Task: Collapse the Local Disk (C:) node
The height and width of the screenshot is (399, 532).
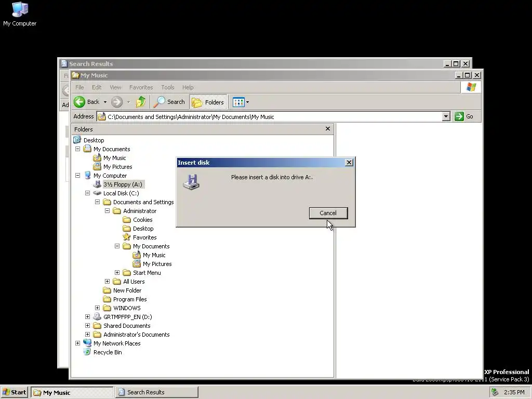Action: point(87,193)
